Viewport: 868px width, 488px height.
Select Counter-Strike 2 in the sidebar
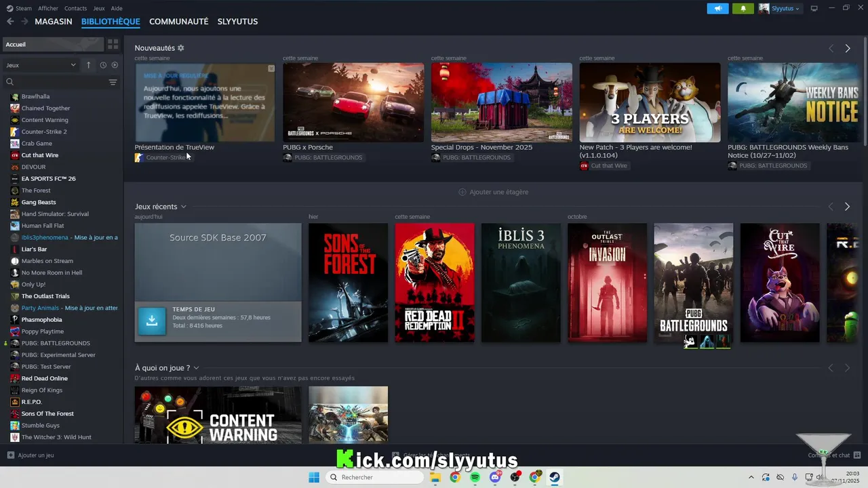point(44,131)
